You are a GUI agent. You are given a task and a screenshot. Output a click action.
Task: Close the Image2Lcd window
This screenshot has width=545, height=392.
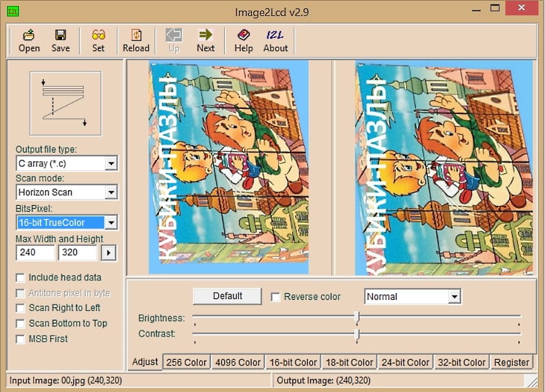click(521, 8)
